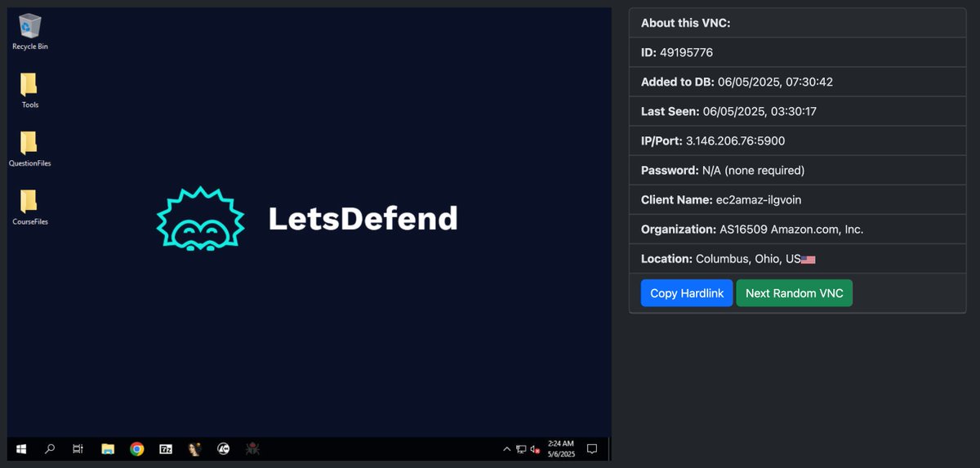The image size is (980, 468).
Task: Click the Added to DB timestamp
Action: tap(775, 82)
